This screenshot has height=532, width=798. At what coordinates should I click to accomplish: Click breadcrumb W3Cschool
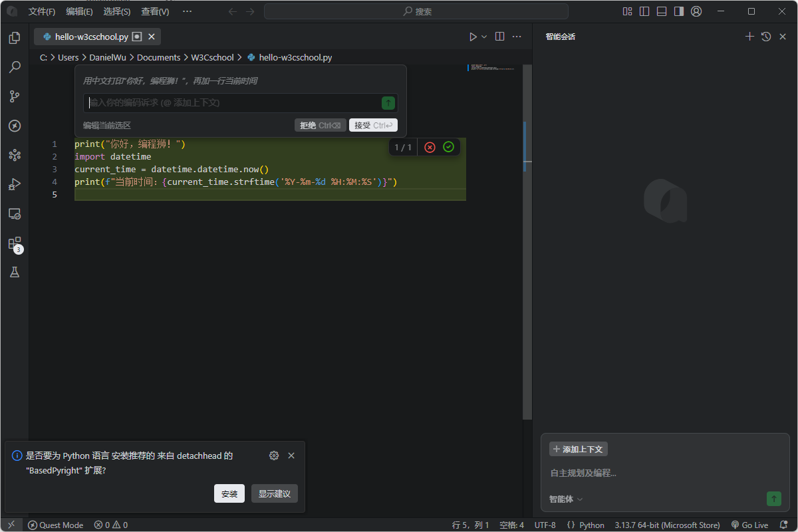212,58
